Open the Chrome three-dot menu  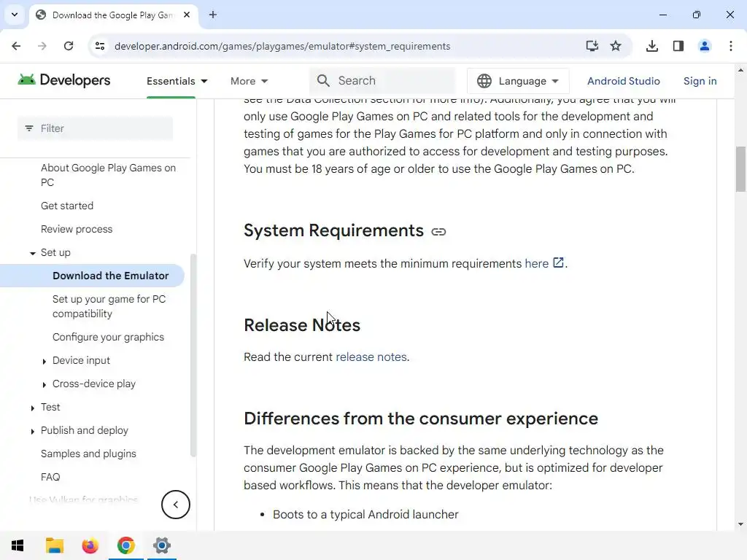(731, 46)
